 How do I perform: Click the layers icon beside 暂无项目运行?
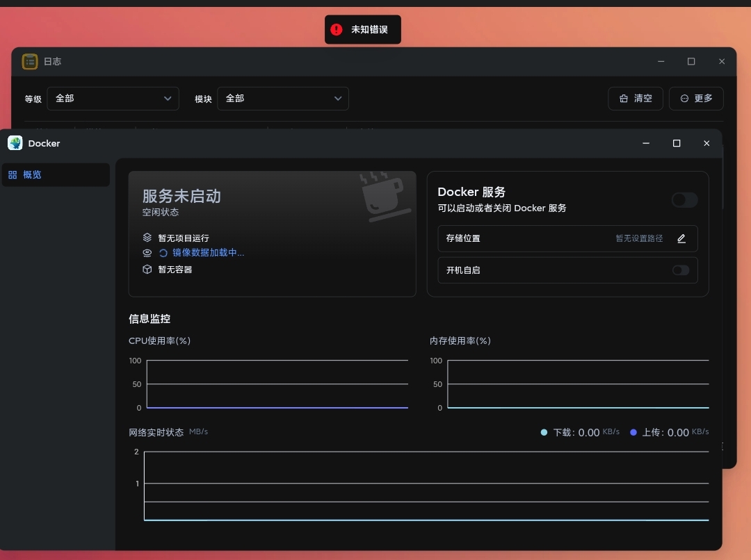click(147, 238)
